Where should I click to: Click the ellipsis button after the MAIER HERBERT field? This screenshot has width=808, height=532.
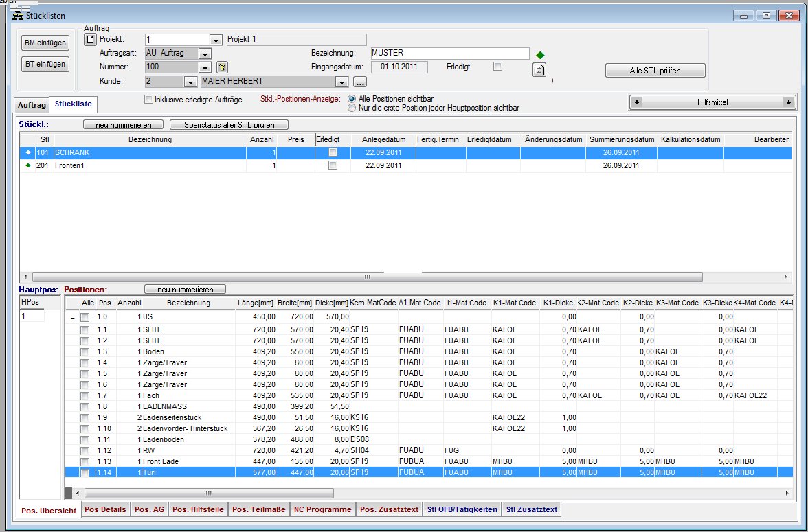(x=360, y=82)
